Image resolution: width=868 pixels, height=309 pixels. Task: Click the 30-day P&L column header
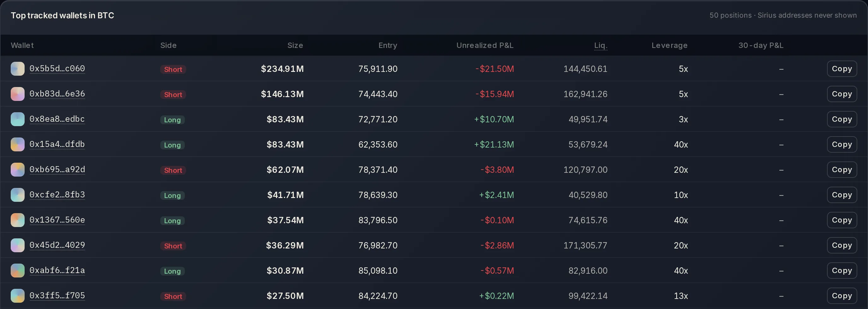761,45
